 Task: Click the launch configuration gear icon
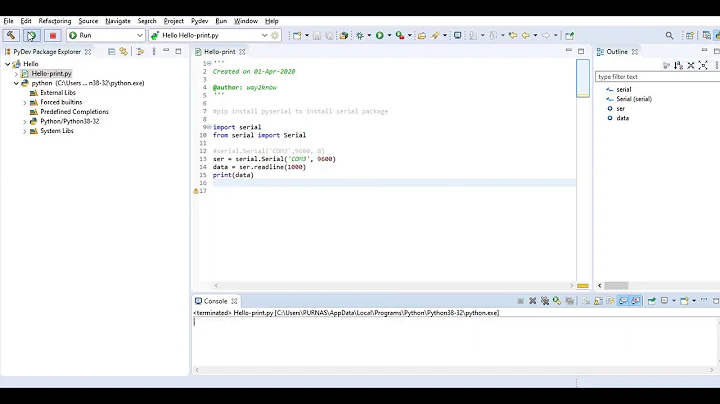pos(275,35)
